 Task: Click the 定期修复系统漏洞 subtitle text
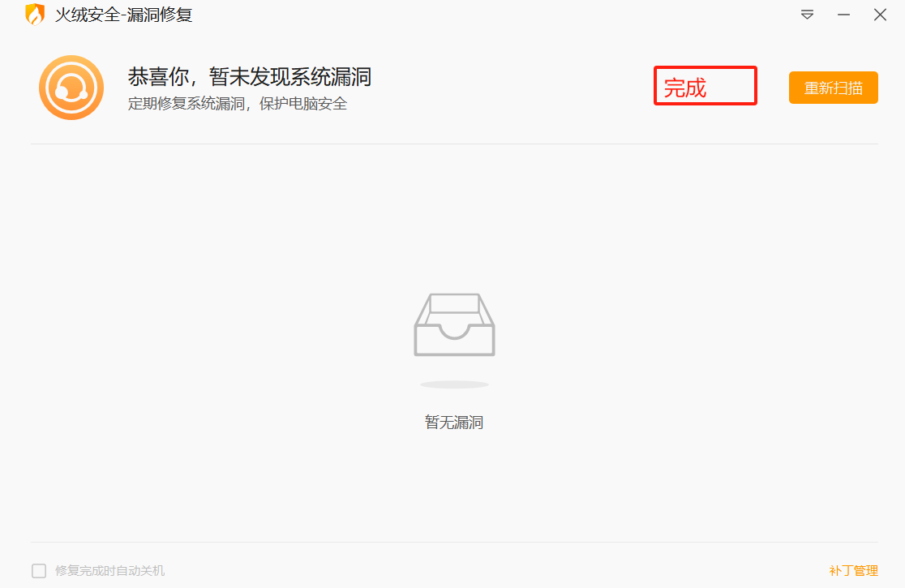pos(186,104)
